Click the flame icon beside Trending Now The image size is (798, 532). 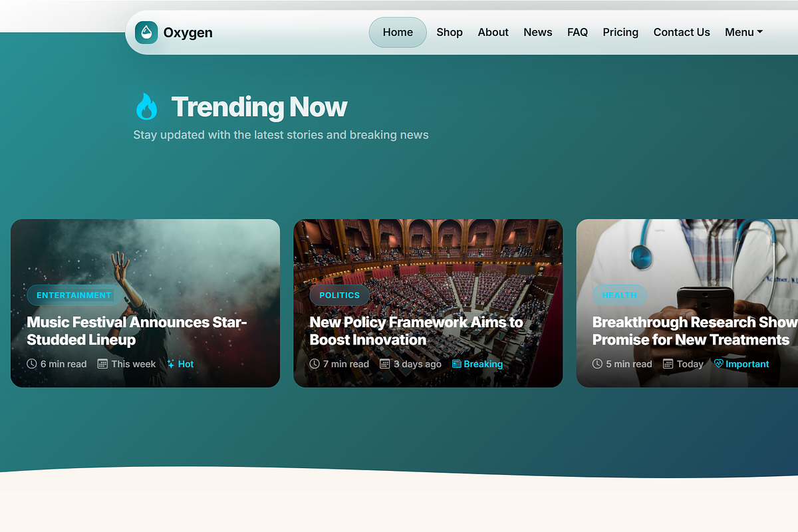click(x=146, y=106)
